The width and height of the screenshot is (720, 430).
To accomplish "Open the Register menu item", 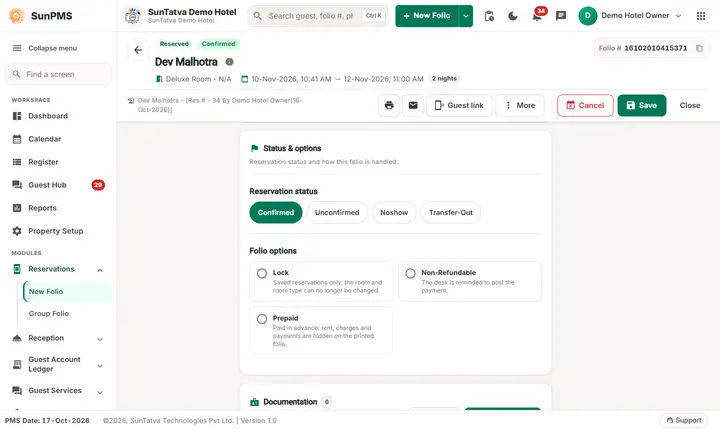I will click(x=58, y=162).
